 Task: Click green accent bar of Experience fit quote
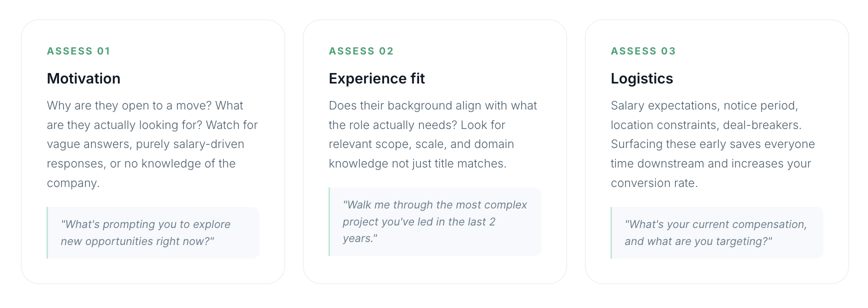coord(329,221)
